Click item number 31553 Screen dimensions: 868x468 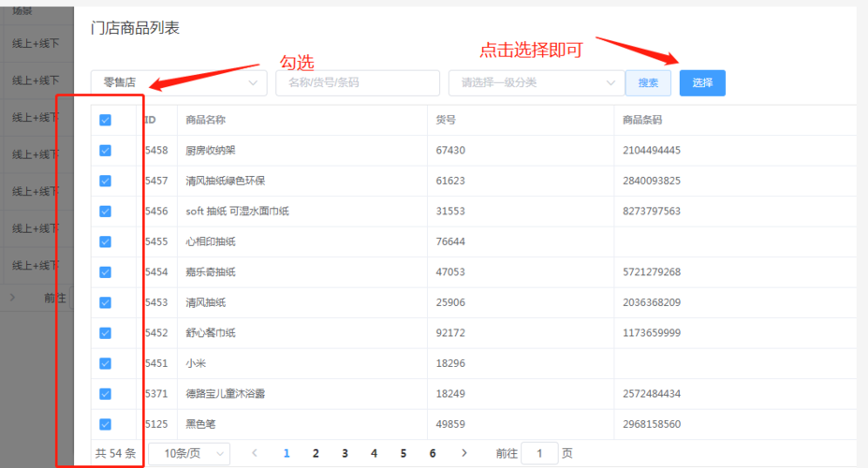[x=450, y=212]
